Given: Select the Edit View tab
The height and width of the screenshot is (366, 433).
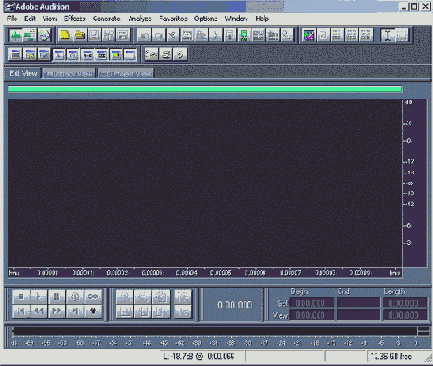Looking at the screenshot, I should (x=23, y=73).
